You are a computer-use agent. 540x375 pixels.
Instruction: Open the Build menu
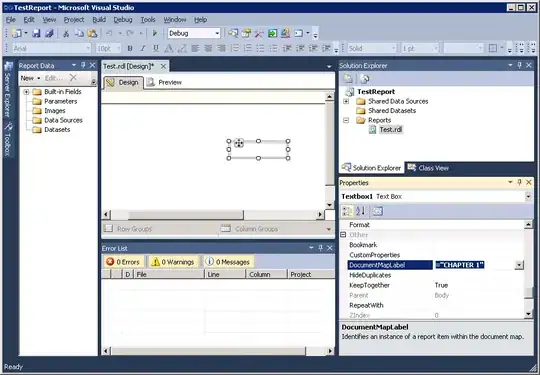click(x=99, y=20)
